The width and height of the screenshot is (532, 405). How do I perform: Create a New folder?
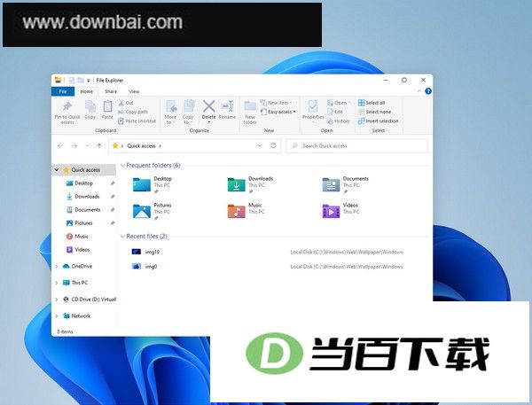click(x=250, y=113)
